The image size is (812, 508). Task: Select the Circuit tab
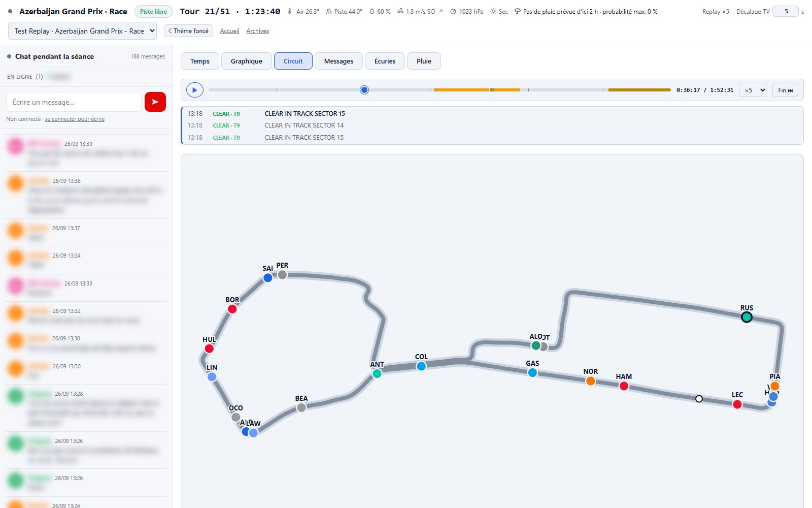coord(293,61)
